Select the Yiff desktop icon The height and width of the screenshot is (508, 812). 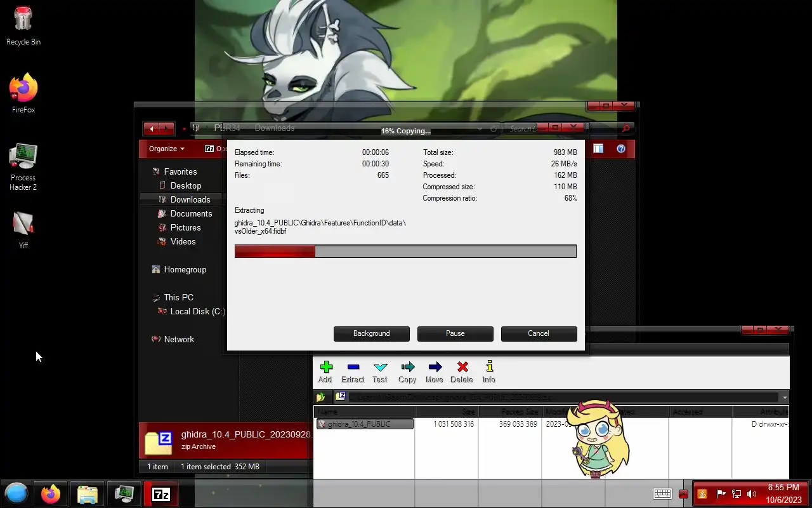coord(23,229)
